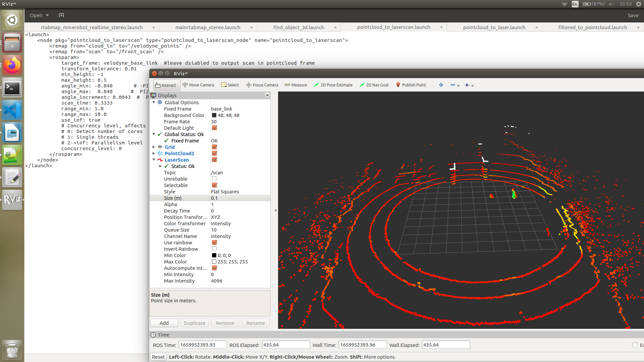Open the eye view options dropdown
644x362 pixels.
tap(469, 85)
